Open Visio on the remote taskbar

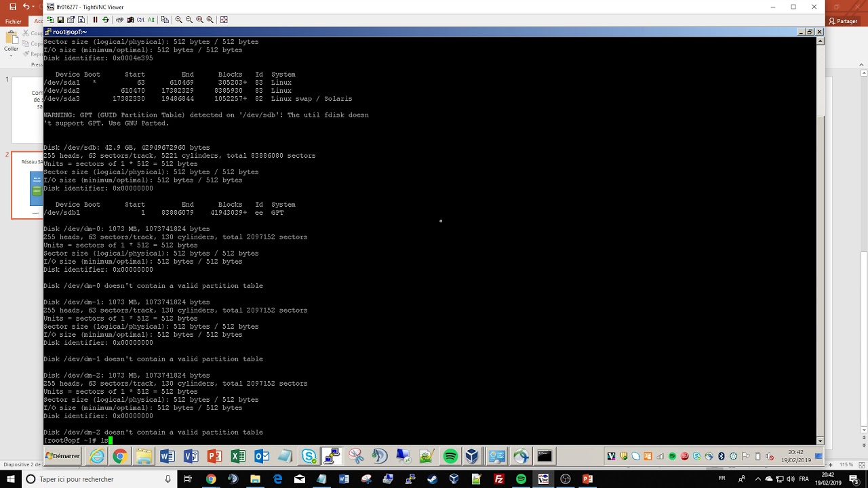point(191,456)
